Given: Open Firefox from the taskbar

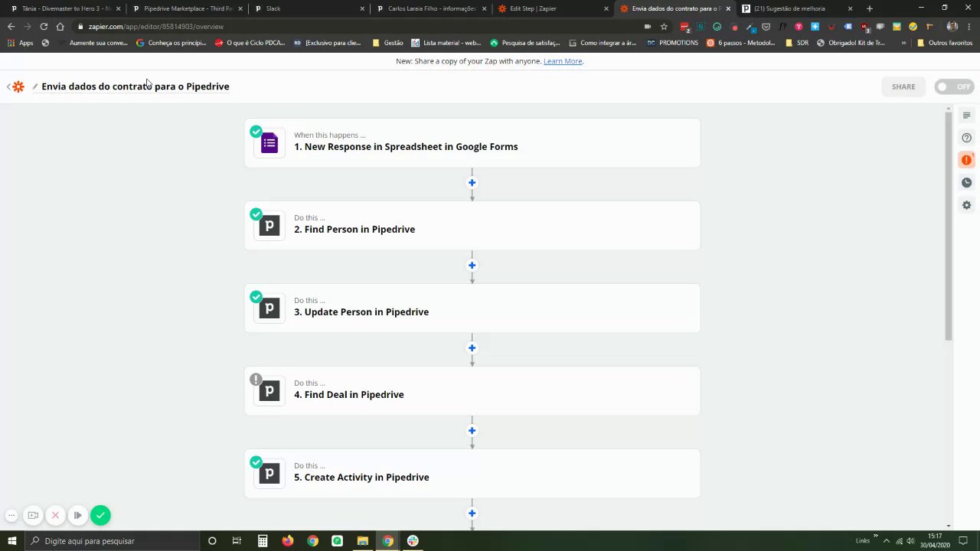Looking at the screenshot, I should 287,541.
